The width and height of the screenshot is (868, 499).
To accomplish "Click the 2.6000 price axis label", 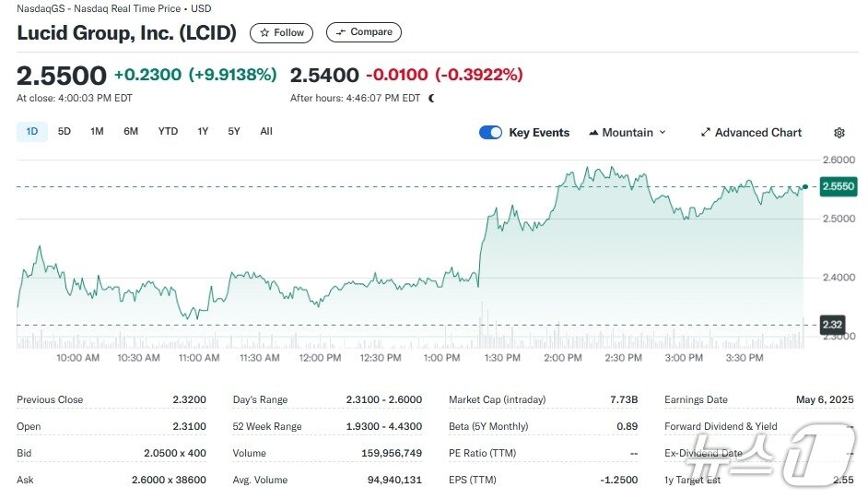I will point(839,160).
